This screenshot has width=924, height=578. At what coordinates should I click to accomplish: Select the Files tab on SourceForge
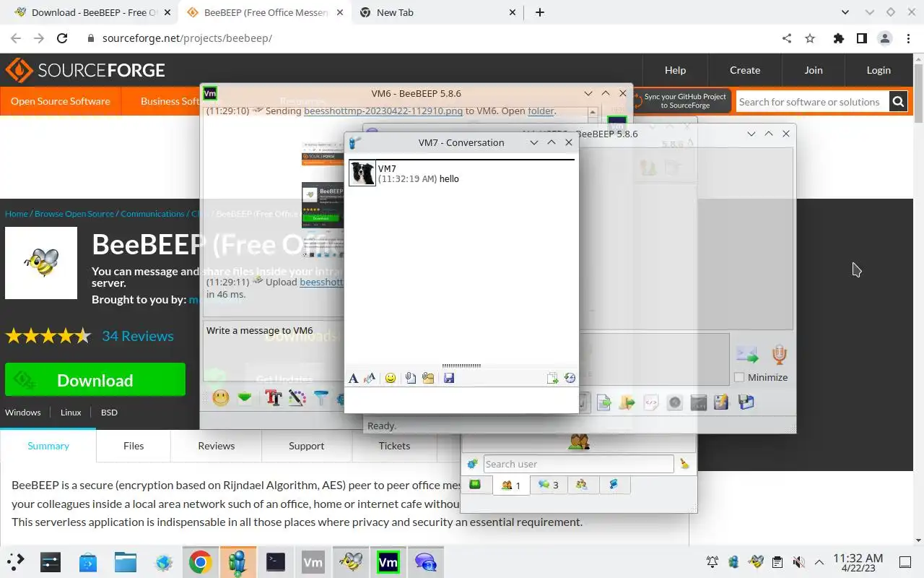(x=134, y=446)
